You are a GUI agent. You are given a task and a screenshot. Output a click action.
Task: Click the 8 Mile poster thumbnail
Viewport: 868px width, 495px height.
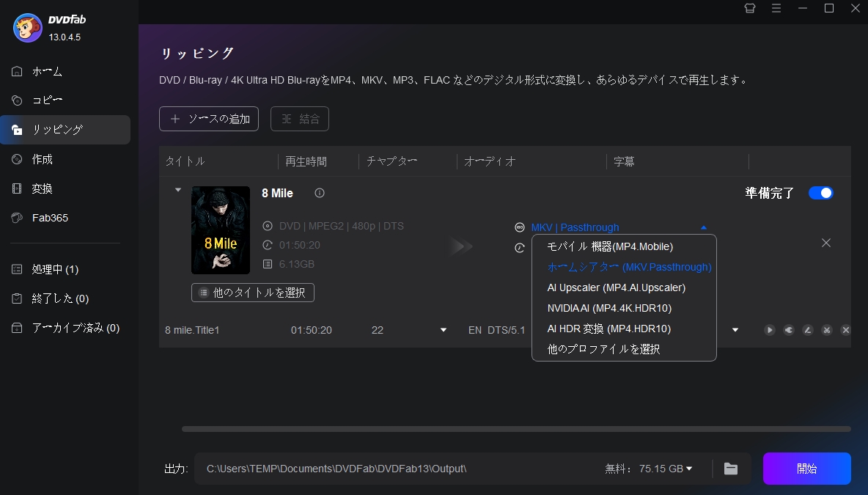click(x=221, y=230)
